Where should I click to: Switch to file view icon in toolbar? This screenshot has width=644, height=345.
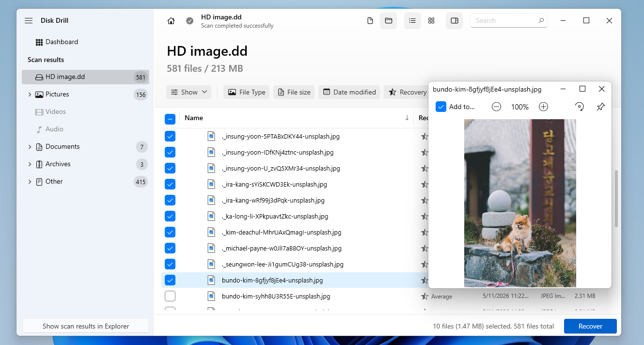(x=370, y=21)
